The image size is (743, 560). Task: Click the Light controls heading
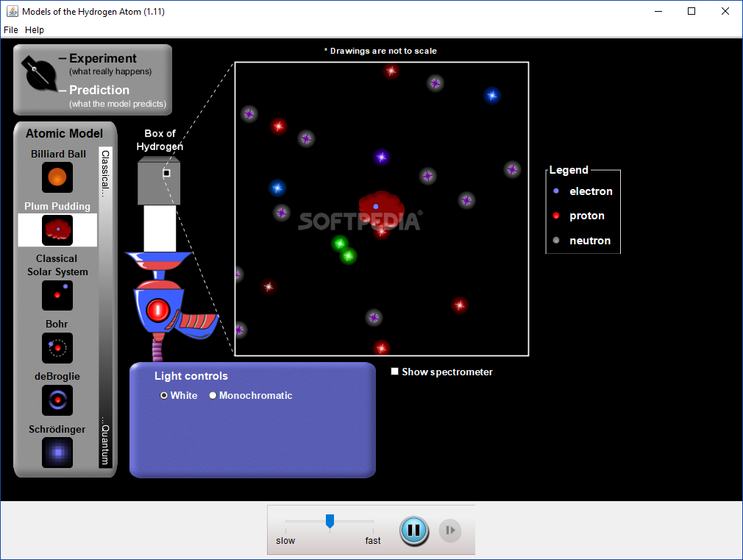191,376
